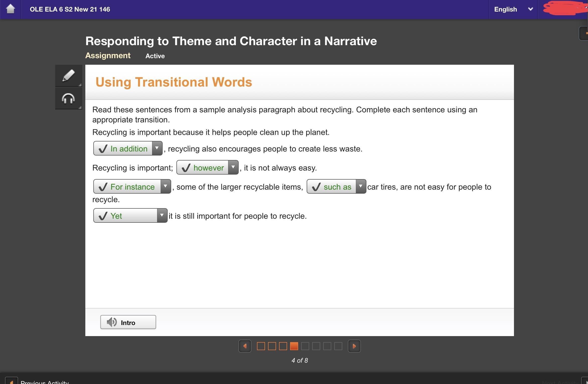
Task: Open the 'For instance' transition dropdown
Action: tap(166, 186)
